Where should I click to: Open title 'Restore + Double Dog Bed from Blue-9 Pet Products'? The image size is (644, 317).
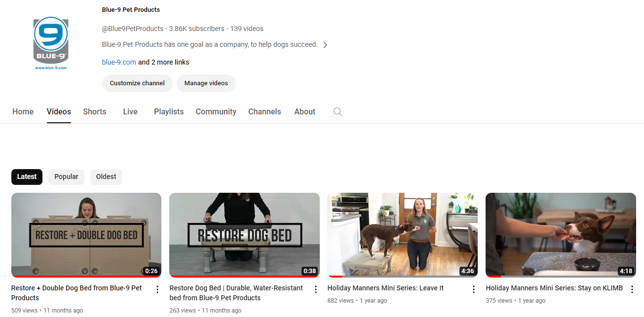(x=76, y=293)
